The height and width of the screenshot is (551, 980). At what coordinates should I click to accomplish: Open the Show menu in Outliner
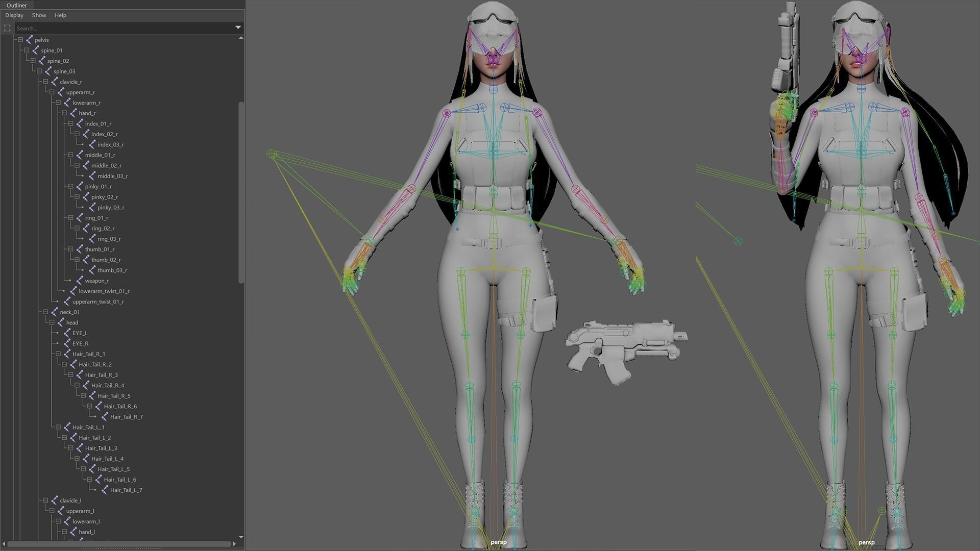pos(39,15)
